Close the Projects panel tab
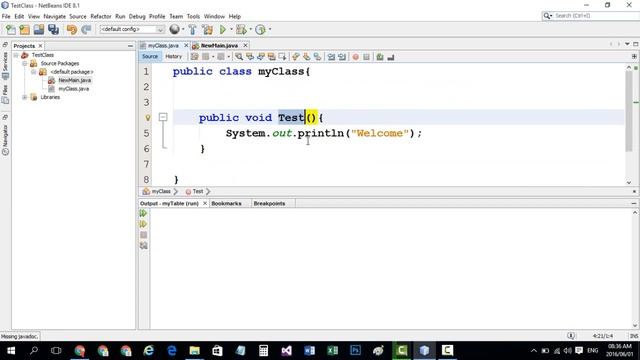 40,46
